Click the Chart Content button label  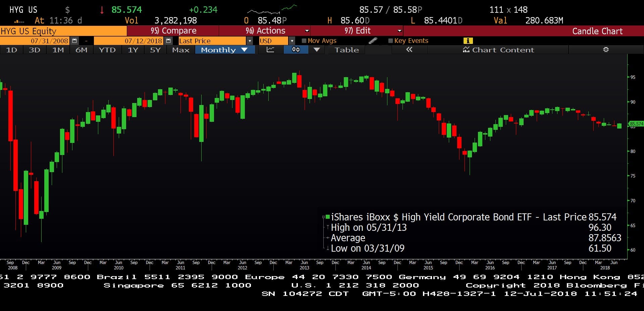[x=503, y=50]
